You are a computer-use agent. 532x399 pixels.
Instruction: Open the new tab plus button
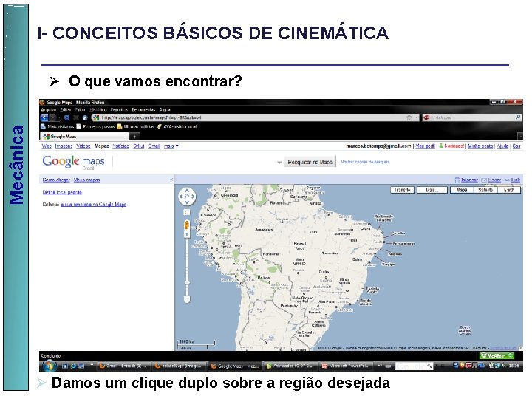(134, 137)
